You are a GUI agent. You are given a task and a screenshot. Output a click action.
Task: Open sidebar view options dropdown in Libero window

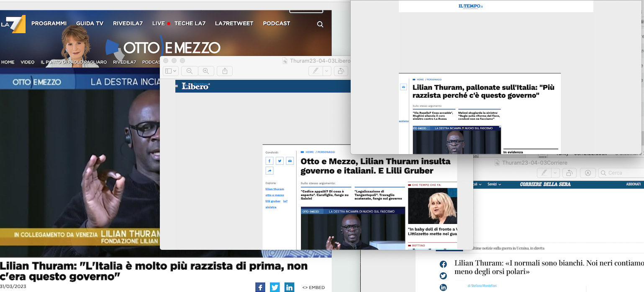coord(171,71)
